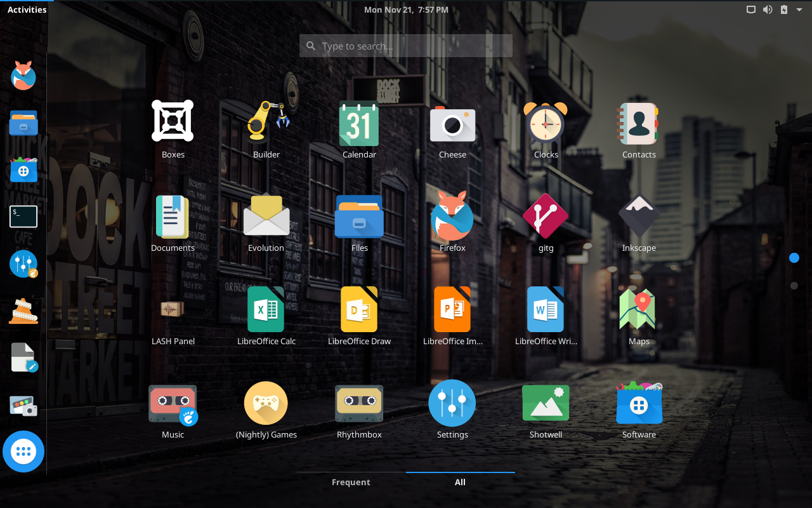Open the tweak tool sliders icon in dock
This screenshot has height=508, width=812.
coord(23,264)
